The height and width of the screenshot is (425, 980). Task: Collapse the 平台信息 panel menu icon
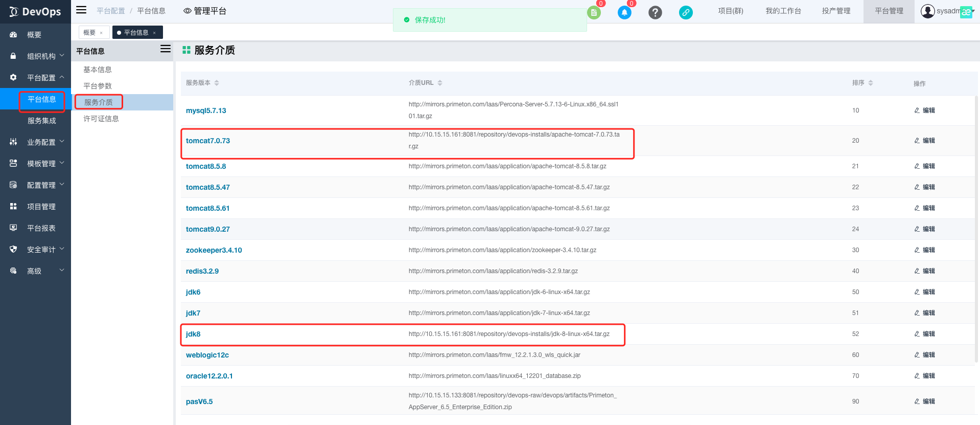point(166,49)
